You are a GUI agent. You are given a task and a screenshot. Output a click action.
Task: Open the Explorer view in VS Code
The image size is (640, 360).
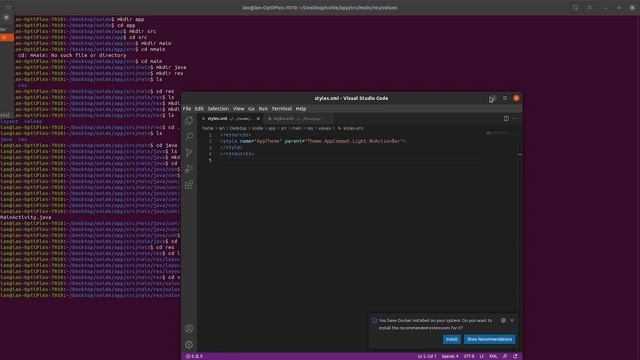[189, 120]
